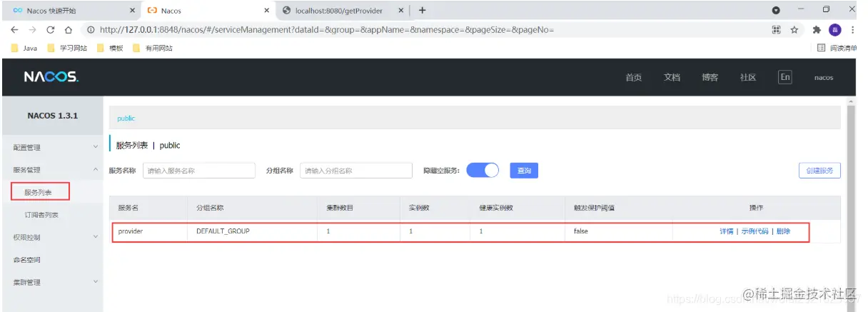Expand the 配置管理 sidebar menu
This screenshot has width=868, height=312.
(x=51, y=148)
